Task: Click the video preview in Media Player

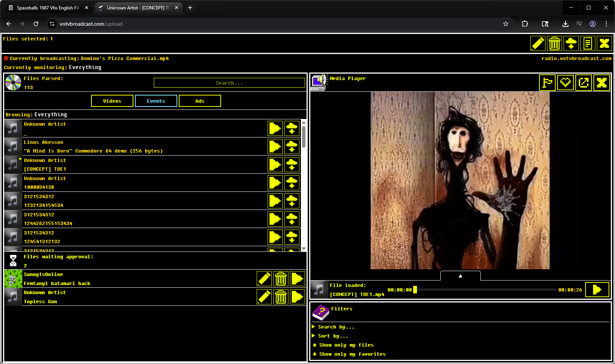Action: pyautogui.click(x=460, y=180)
